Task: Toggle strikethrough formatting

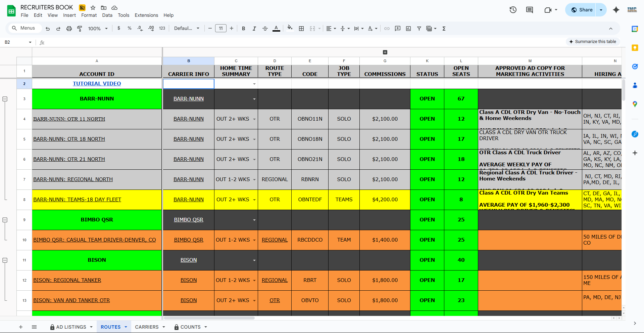Action: (265, 29)
